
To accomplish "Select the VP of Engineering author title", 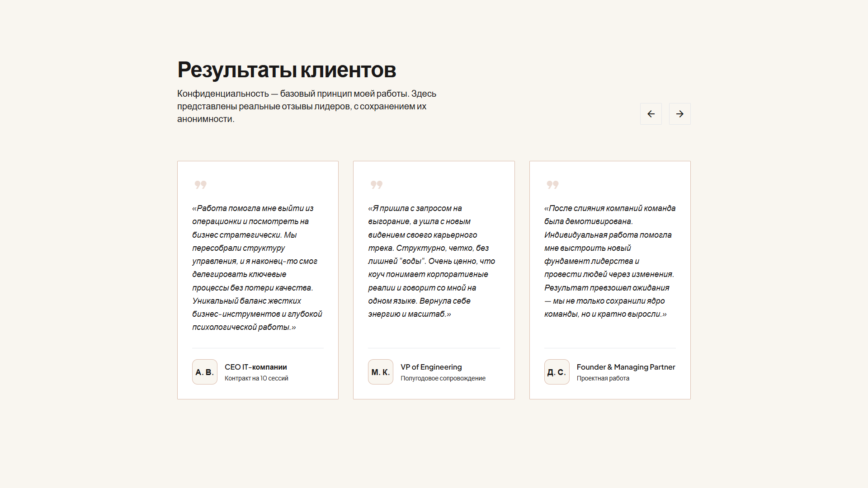I will [431, 367].
